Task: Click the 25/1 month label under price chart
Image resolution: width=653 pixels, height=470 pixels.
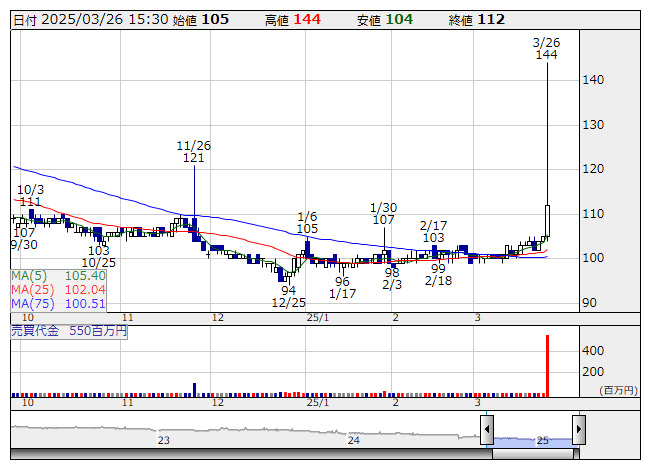Action: [x=318, y=318]
